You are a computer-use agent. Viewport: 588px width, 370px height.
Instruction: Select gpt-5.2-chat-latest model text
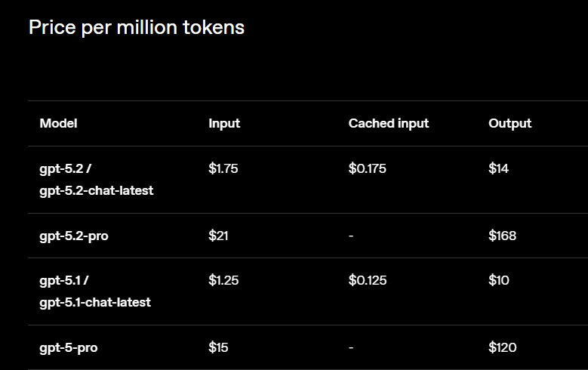(97, 190)
